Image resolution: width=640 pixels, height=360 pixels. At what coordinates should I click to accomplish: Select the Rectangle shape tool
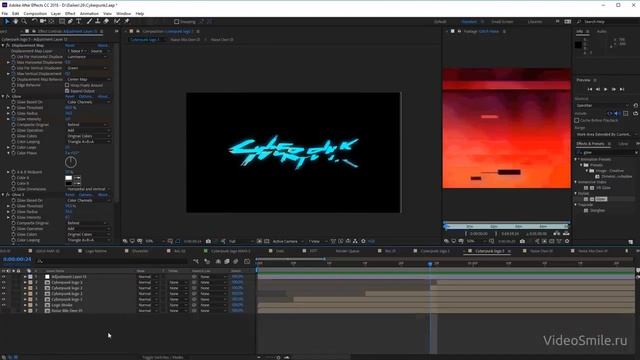62,21
